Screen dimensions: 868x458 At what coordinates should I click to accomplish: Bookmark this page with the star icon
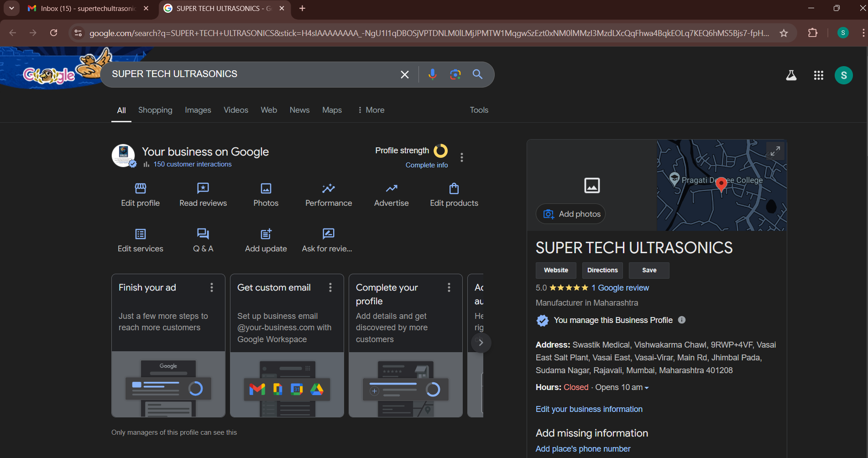pos(784,33)
